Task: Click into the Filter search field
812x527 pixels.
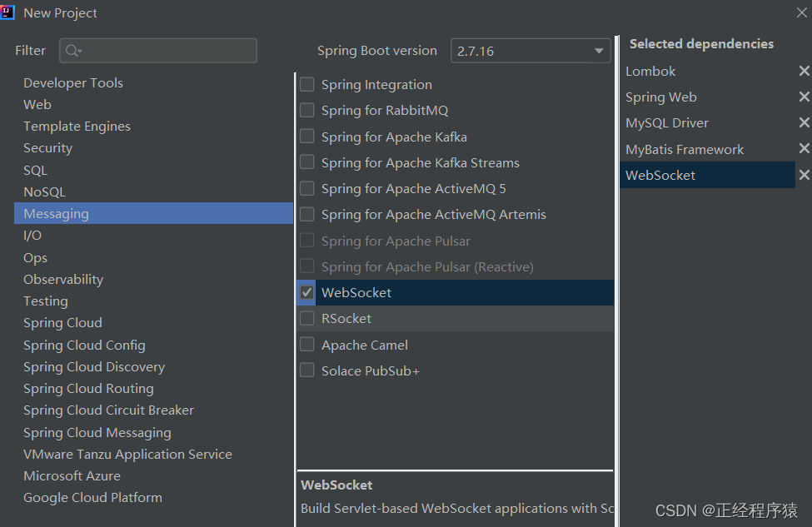Action: 167,51
